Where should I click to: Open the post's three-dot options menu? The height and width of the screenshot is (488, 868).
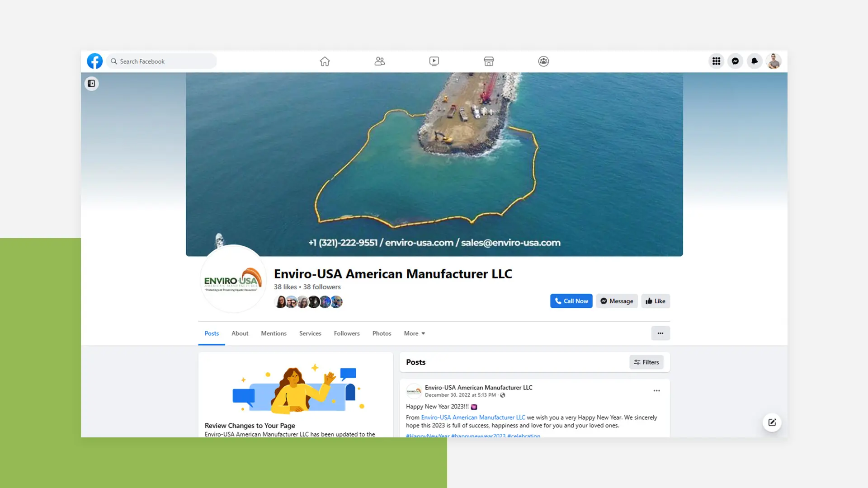656,391
